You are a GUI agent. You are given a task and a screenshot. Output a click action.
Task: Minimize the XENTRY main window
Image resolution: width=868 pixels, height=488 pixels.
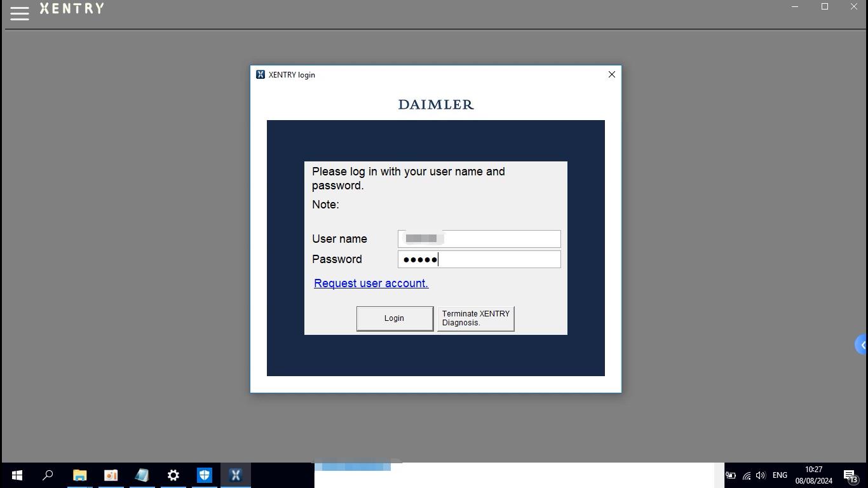point(795,7)
